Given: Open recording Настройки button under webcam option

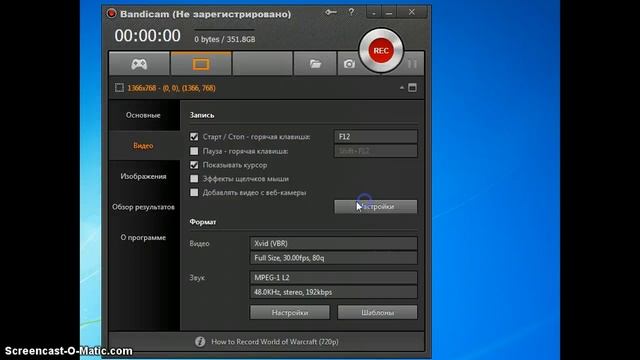Looking at the screenshot, I should tap(376, 207).
